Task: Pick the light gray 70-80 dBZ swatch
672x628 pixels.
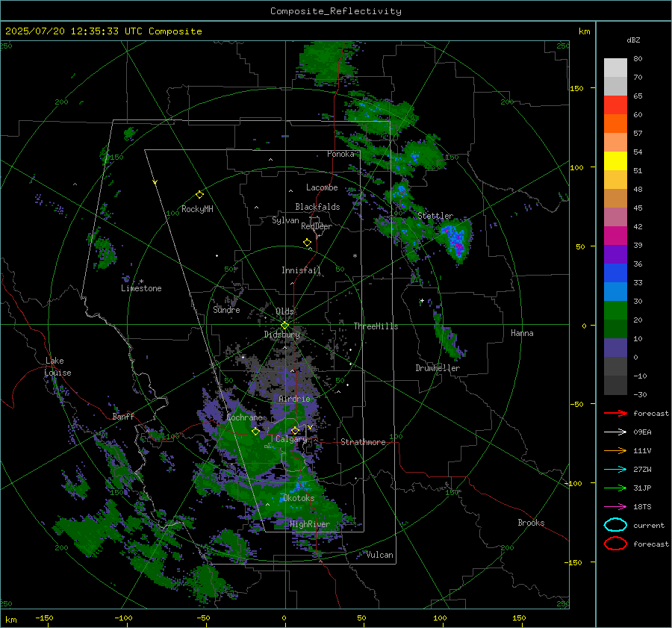Action: [x=615, y=68]
